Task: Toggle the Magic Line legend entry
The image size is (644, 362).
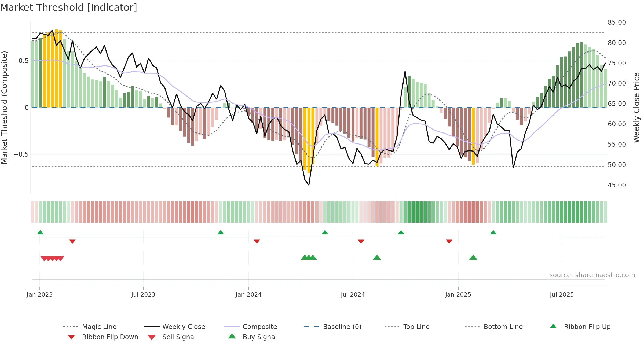Action: point(90,327)
